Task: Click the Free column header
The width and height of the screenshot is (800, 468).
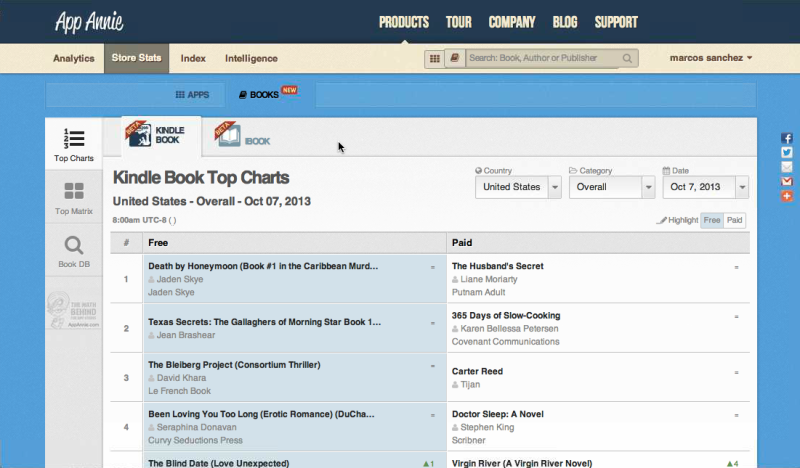Action: tap(294, 243)
